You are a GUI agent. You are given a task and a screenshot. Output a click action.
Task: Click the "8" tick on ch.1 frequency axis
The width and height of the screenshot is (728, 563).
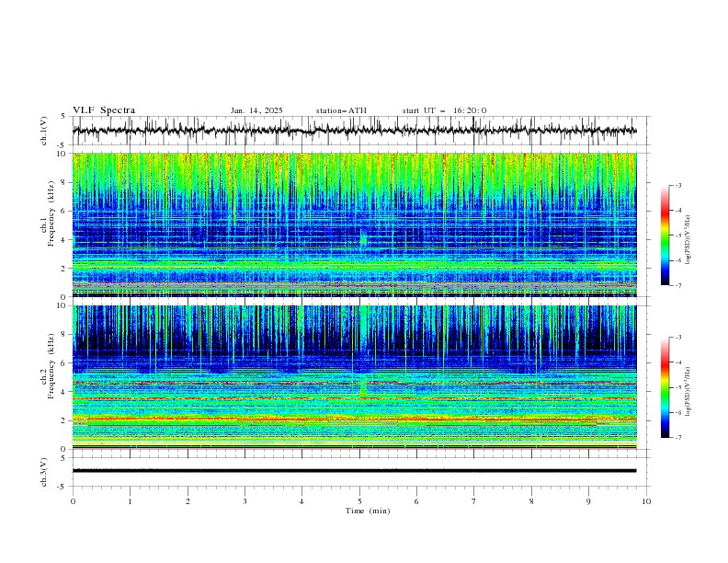(x=64, y=182)
